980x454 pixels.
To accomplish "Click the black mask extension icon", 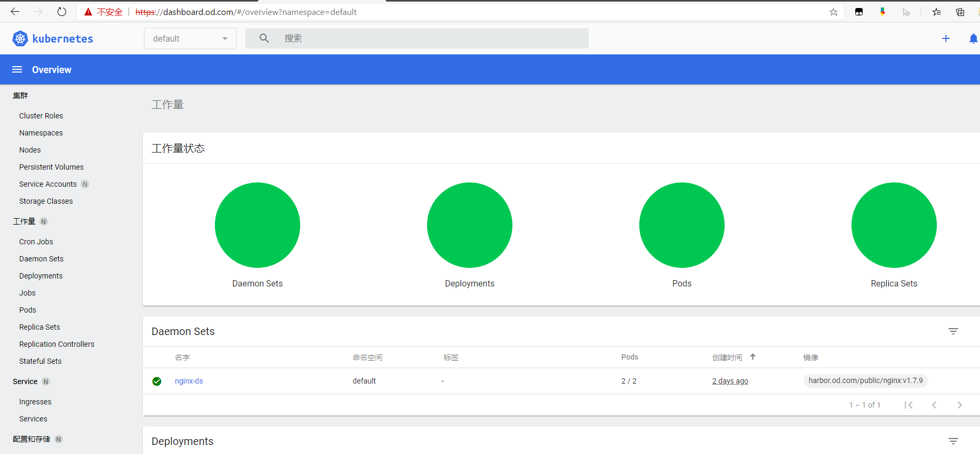I will coord(859,12).
